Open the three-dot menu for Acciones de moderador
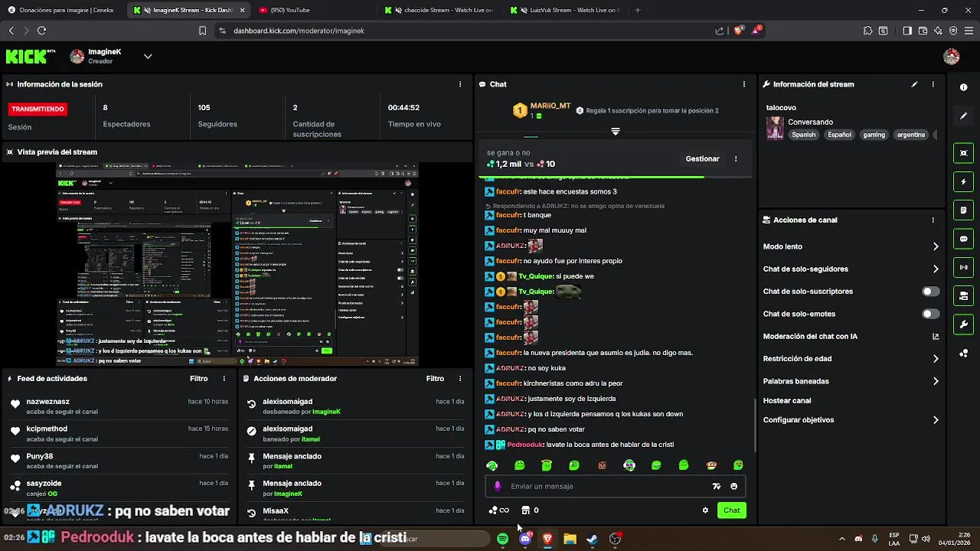Viewport: 980px width, 551px height. 460,379
